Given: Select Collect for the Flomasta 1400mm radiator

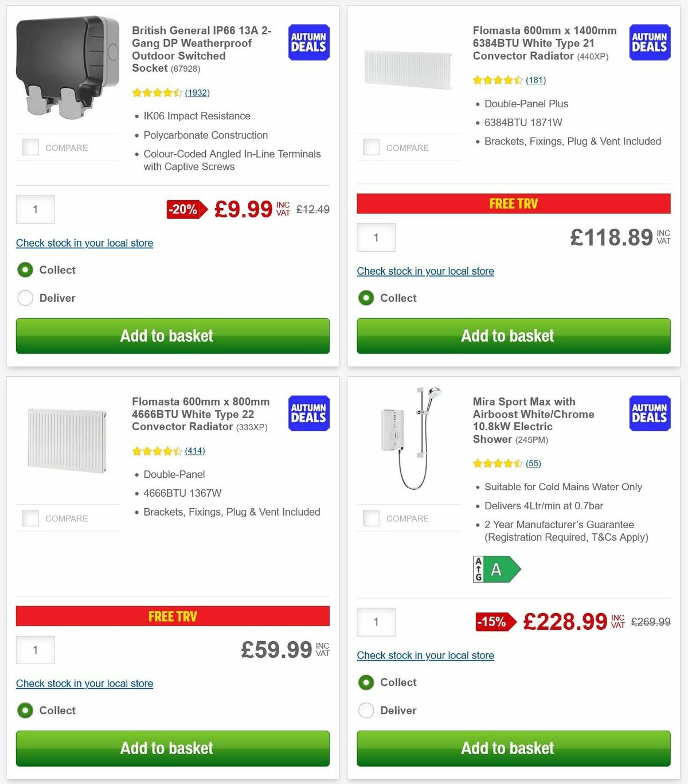Looking at the screenshot, I should coord(366,298).
